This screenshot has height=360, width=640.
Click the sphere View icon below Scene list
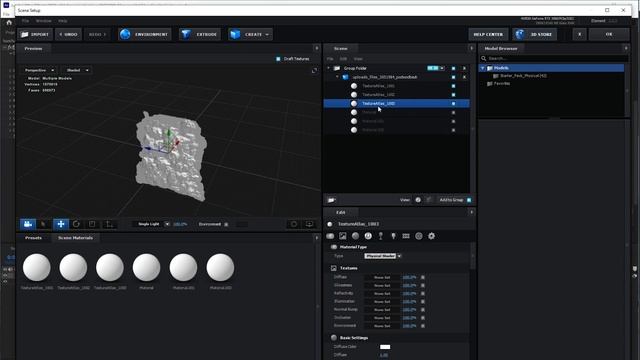coord(418,200)
